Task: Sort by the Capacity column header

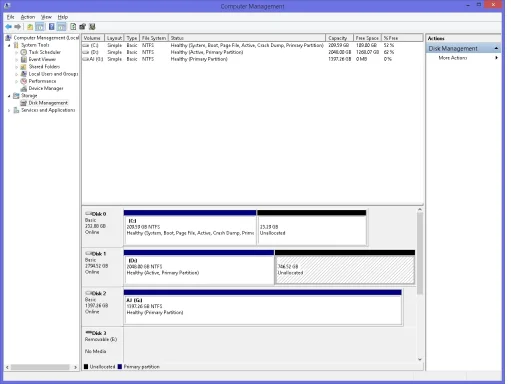Action: pos(339,38)
